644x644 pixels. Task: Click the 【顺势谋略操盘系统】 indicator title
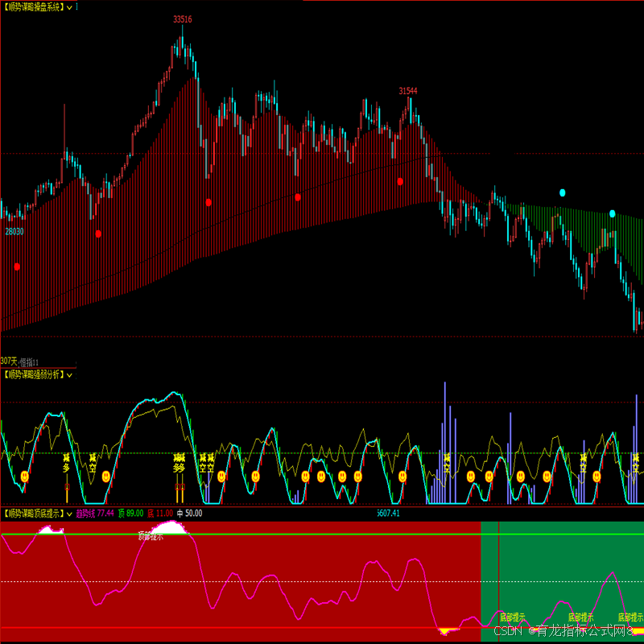point(33,7)
